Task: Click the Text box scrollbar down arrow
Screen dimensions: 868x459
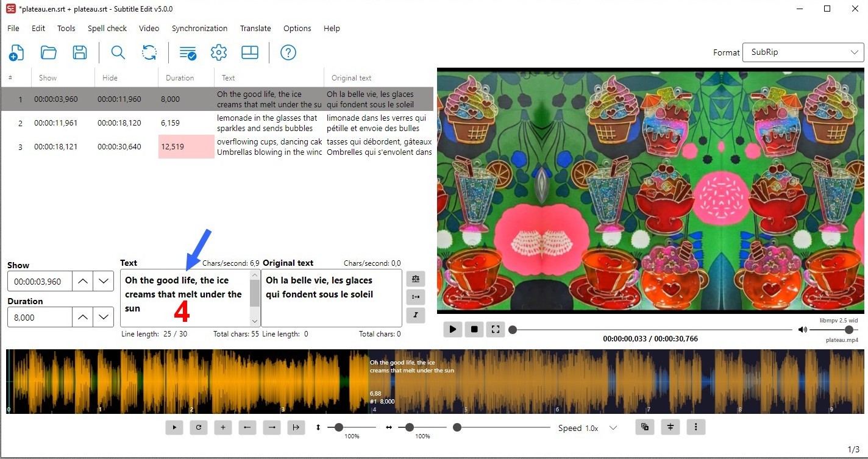Action: pos(255,321)
